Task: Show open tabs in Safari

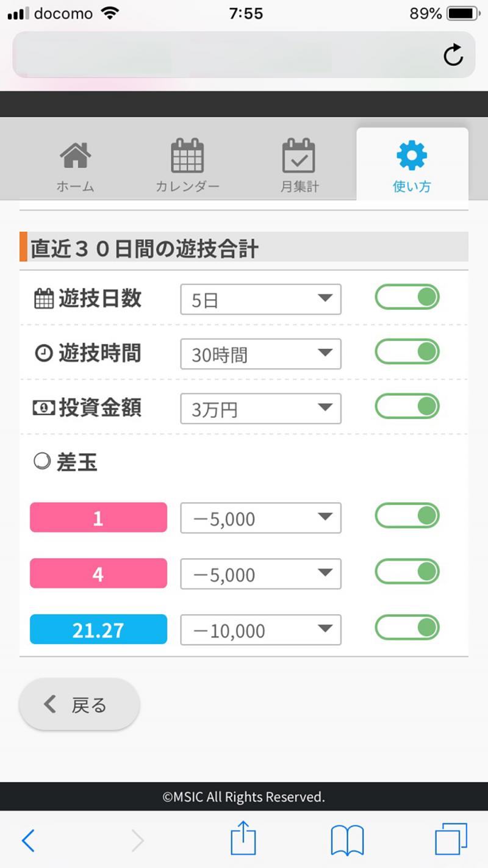Action: (x=451, y=839)
